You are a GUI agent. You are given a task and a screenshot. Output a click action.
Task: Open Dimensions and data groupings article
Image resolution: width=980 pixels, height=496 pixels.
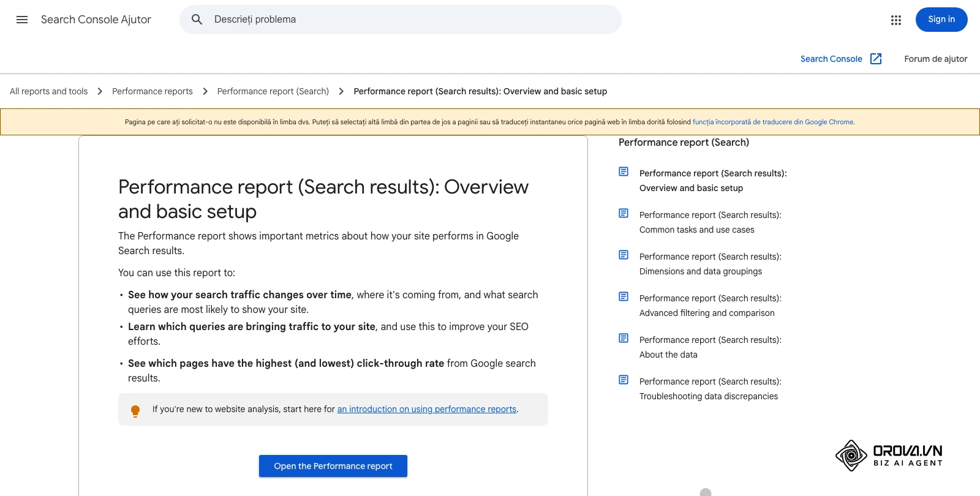tap(710, 264)
